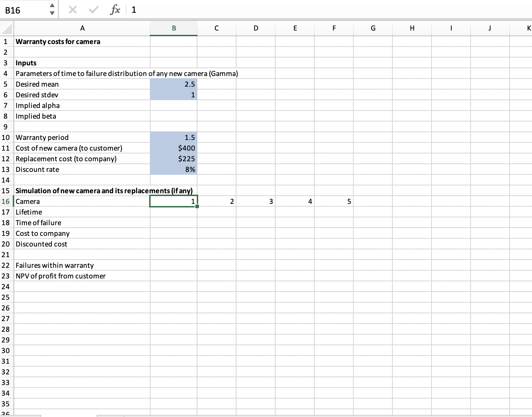Click camera number 2 cell

coord(217,201)
